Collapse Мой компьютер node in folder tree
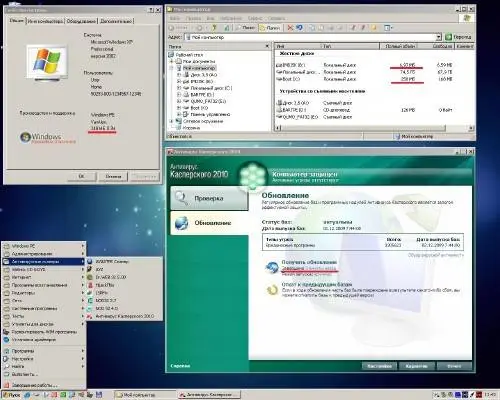Image resolution: width=500 pixels, height=400 pixels. tap(172, 68)
